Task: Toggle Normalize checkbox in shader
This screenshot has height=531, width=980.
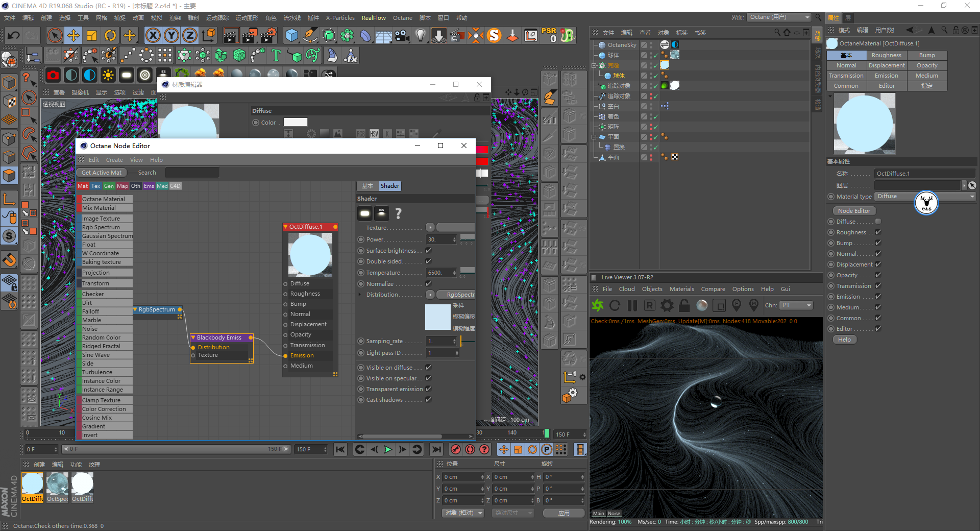Action: point(429,284)
